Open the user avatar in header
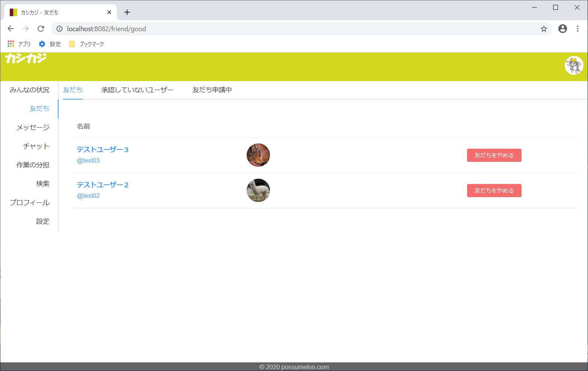Viewport: 588px width, 371px height. point(574,65)
